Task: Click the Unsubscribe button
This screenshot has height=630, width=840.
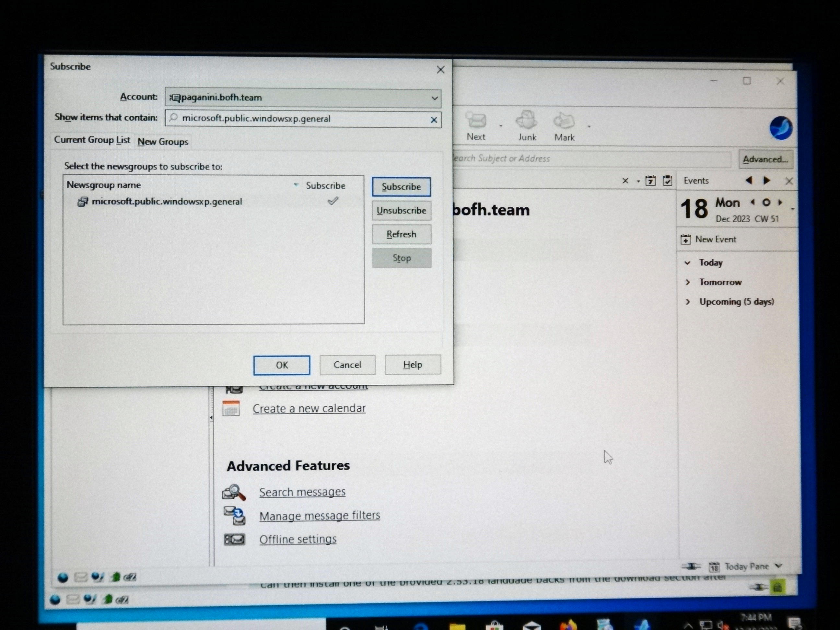Action: pos(402,211)
